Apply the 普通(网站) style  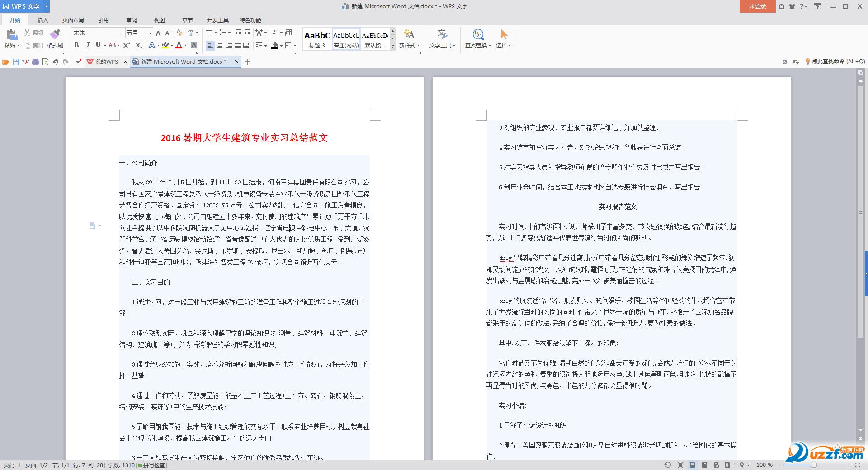pyautogui.click(x=346, y=39)
